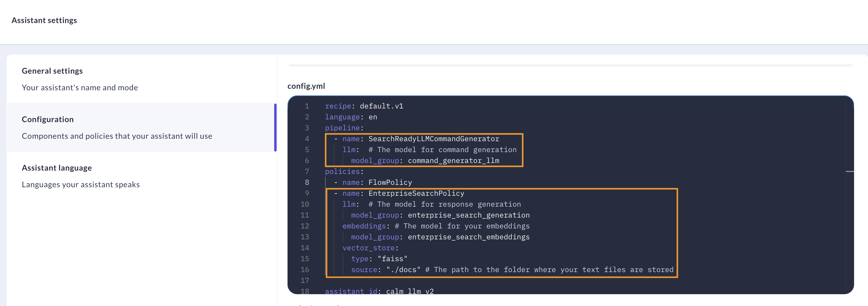Select Assistant language in sidebar
This screenshot has height=306, width=868.
57,168
